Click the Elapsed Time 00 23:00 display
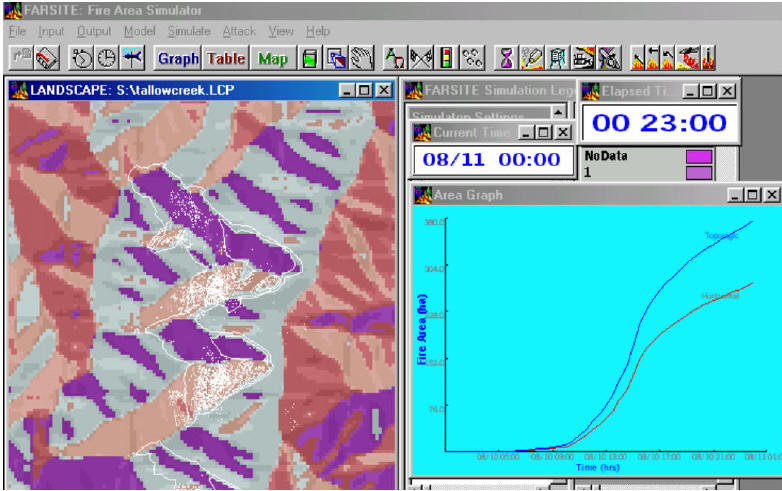The width and height of the screenshot is (782, 491). point(659,123)
